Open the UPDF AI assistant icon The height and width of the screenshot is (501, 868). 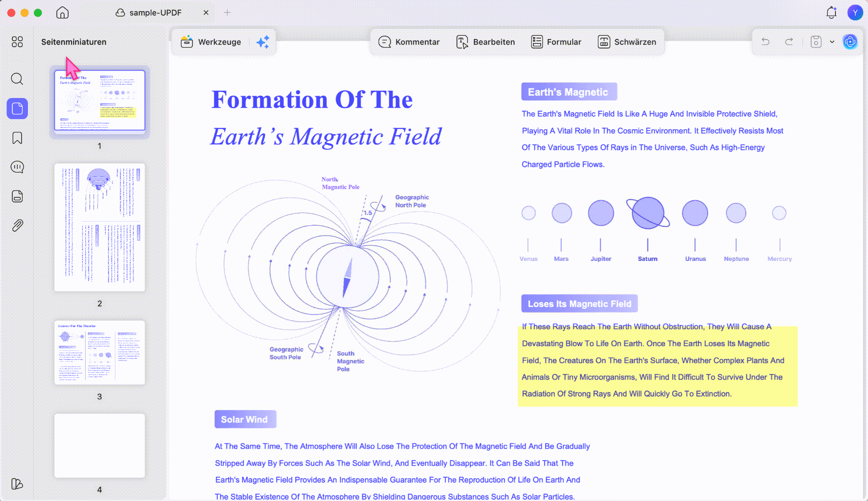point(850,42)
